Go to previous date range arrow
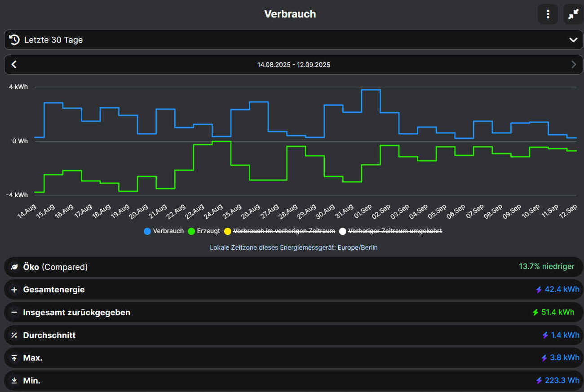The height and width of the screenshot is (392, 584). [x=14, y=65]
